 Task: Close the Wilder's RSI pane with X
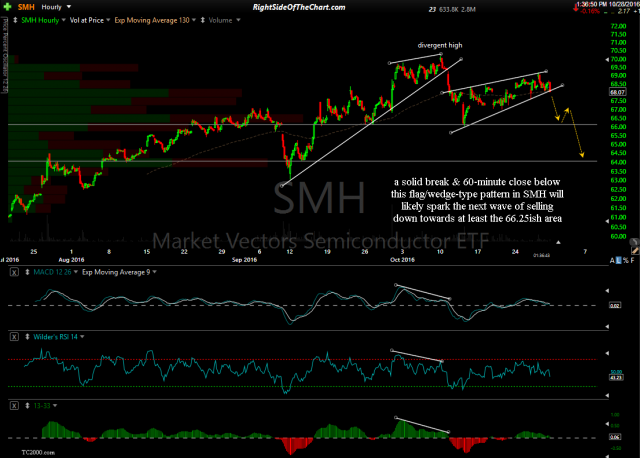14,337
